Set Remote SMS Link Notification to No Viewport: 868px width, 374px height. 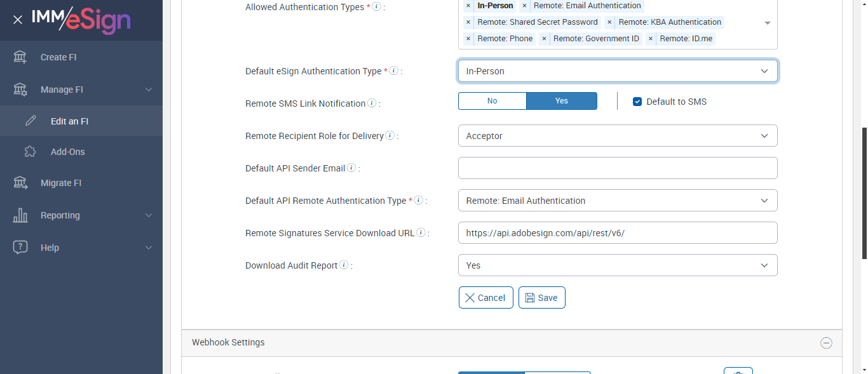pyautogui.click(x=492, y=101)
